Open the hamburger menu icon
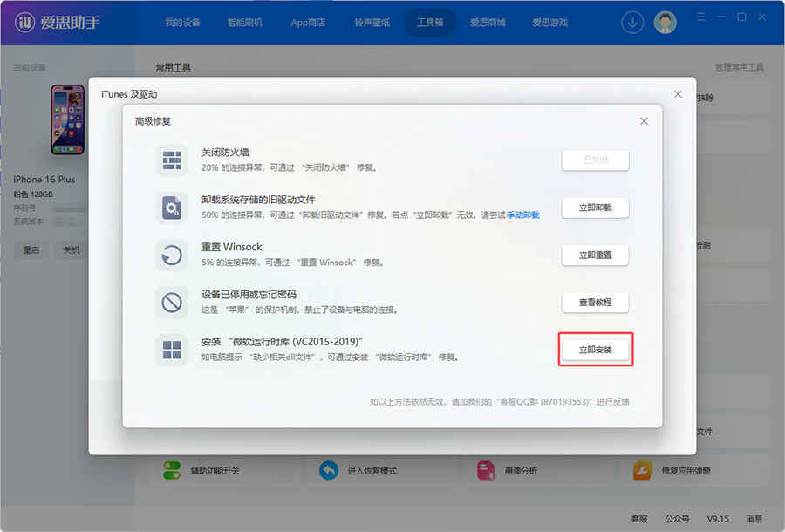Image resolution: width=785 pixels, height=532 pixels. 701,17
